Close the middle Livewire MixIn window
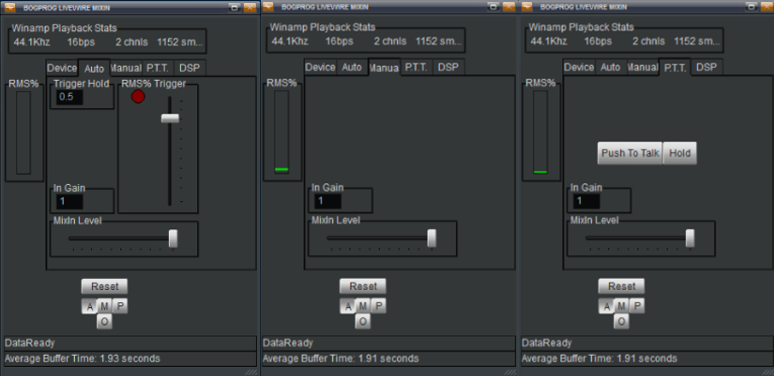Screen dimensions: 774x376 coord(508,6)
